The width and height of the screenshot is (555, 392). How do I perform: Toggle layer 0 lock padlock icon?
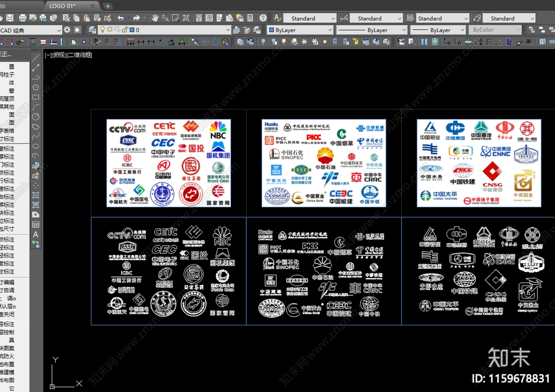[125, 30]
